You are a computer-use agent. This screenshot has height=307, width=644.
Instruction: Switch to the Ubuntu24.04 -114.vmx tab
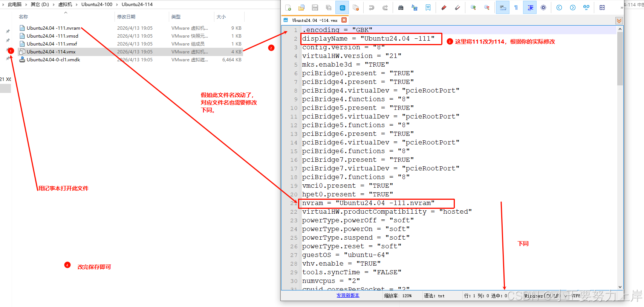click(314, 20)
